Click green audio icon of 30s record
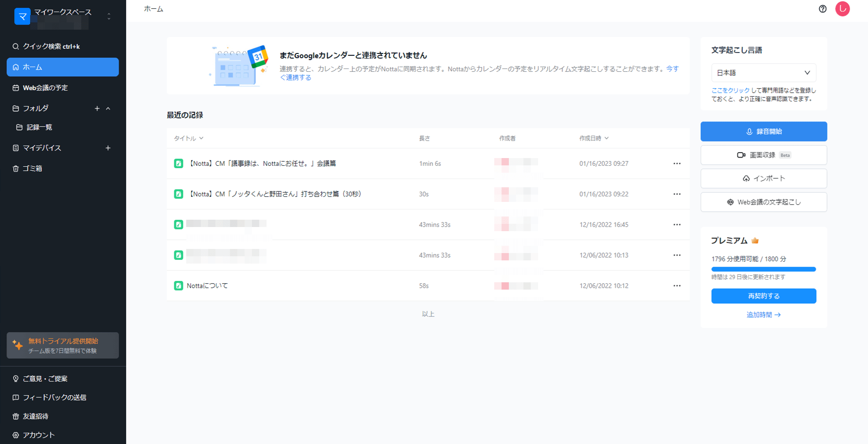868x444 pixels. [x=178, y=194]
